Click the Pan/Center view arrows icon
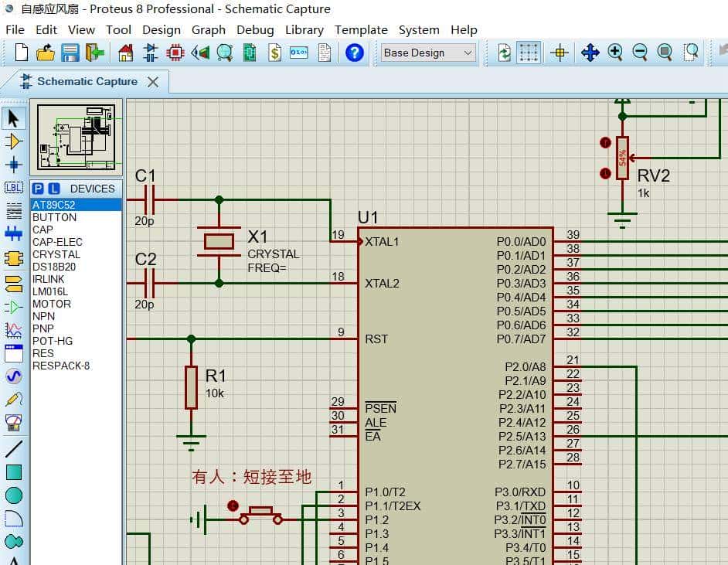This screenshot has width=728, height=565. [590, 53]
